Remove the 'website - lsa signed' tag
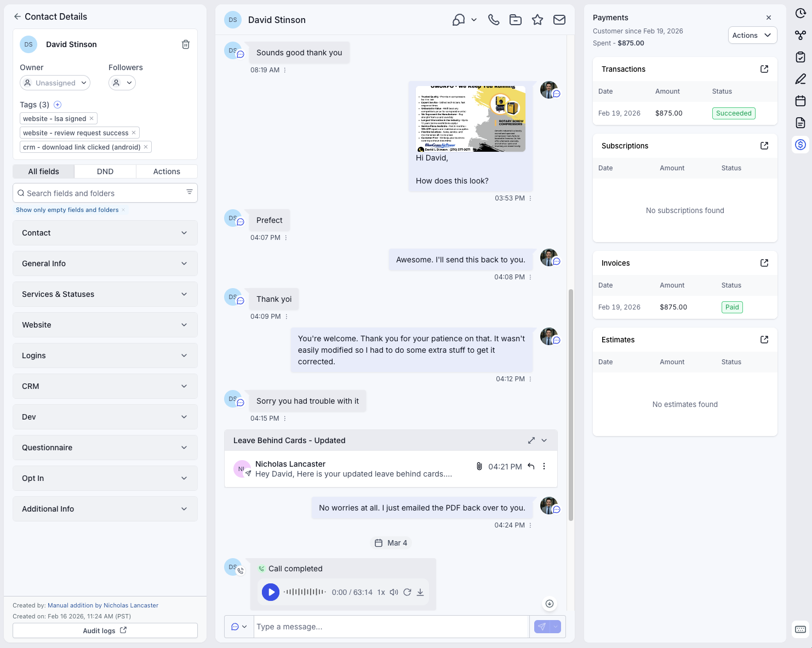The width and height of the screenshot is (812, 648). pyautogui.click(x=91, y=118)
